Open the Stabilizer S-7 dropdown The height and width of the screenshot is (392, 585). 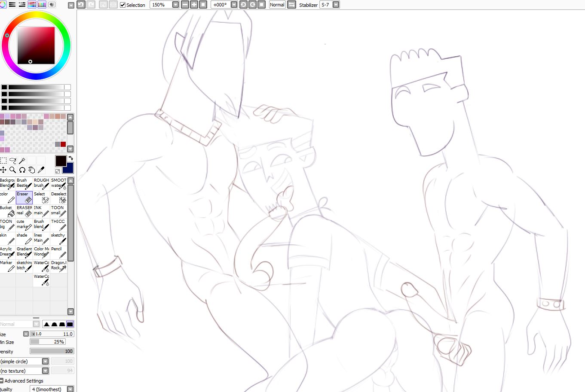click(336, 5)
